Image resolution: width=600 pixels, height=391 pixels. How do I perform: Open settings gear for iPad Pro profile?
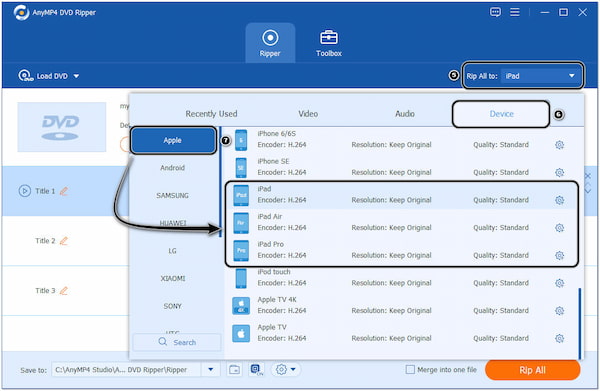click(x=559, y=256)
